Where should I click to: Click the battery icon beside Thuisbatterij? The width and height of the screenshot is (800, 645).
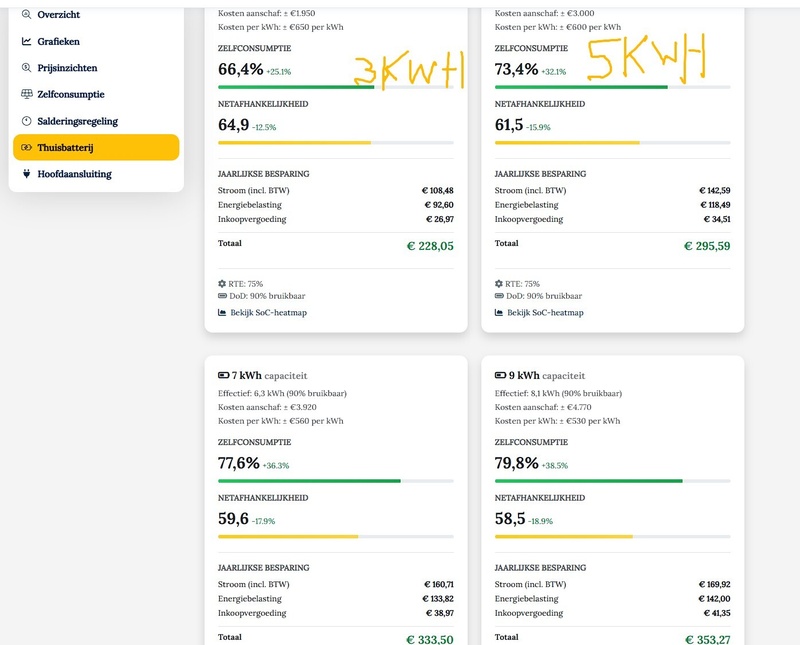(27, 147)
